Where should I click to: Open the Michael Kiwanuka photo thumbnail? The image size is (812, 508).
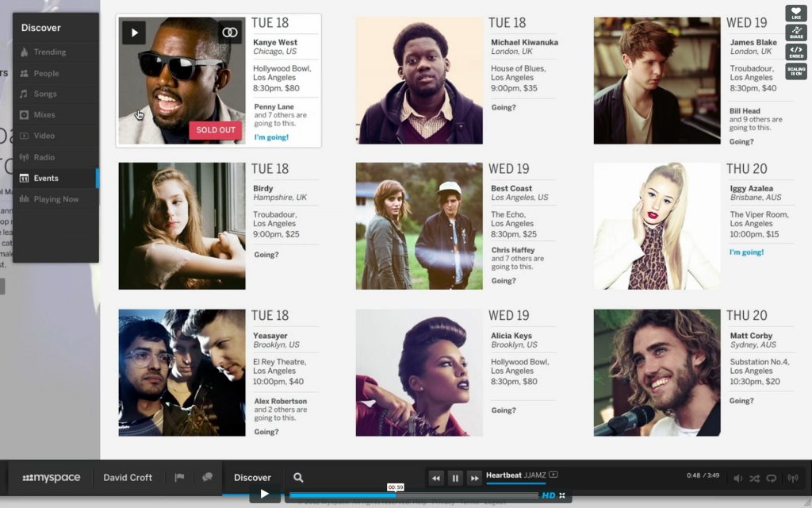419,80
